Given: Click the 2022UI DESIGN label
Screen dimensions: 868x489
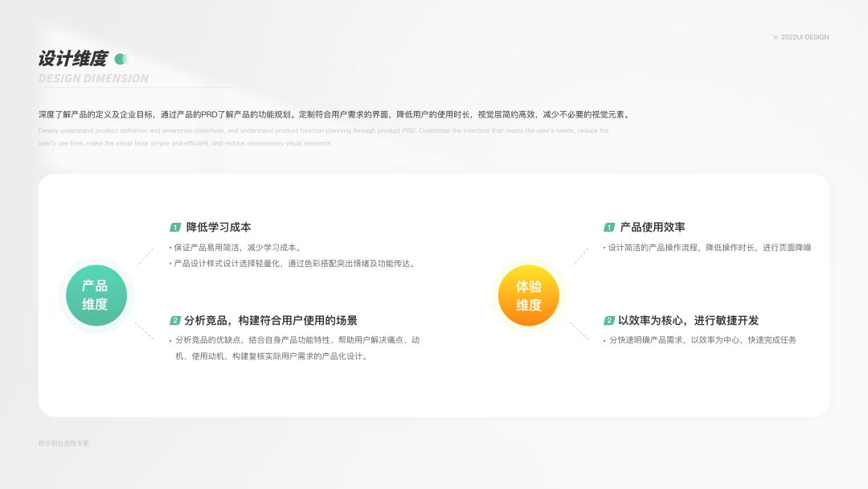Looking at the screenshot, I should coord(805,37).
